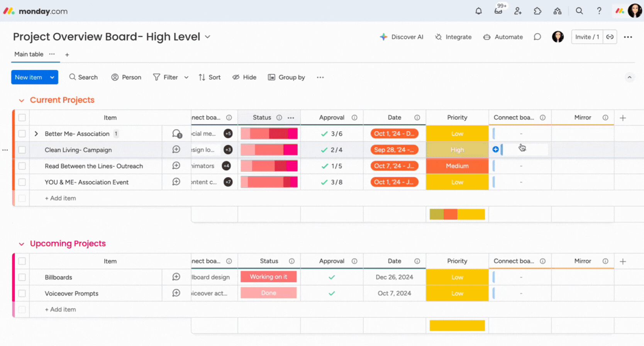Add item to Upcoming Projects group

pos(60,309)
